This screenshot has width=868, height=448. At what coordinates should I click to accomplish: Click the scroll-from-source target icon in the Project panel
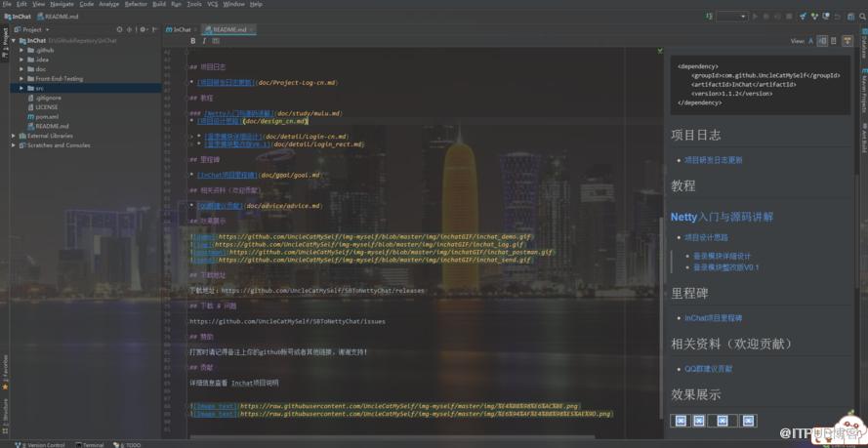coord(119,29)
